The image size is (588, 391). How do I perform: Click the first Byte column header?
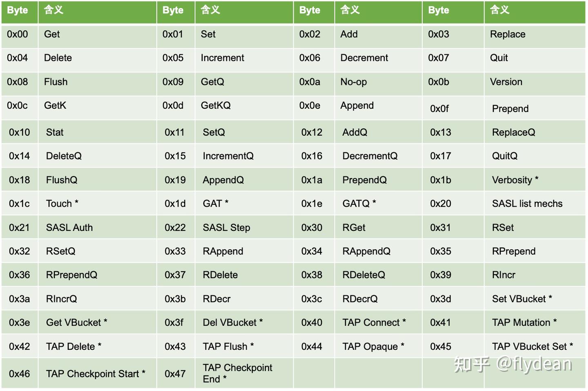pos(18,11)
